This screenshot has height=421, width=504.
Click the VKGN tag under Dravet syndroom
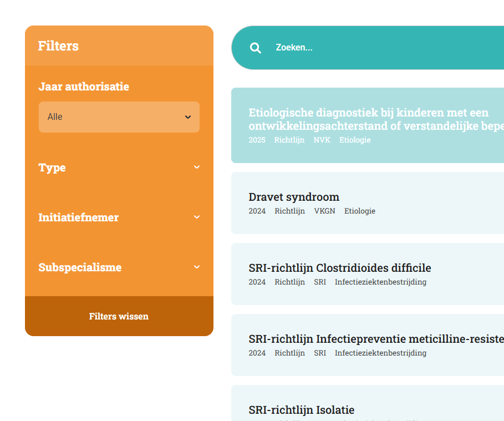pyautogui.click(x=324, y=211)
